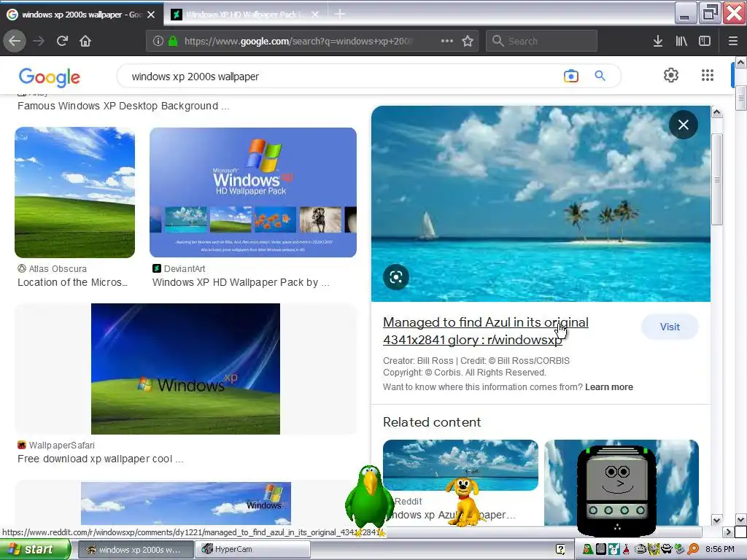
Task: Click the Related content heading
Action: (x=432, y=422)
